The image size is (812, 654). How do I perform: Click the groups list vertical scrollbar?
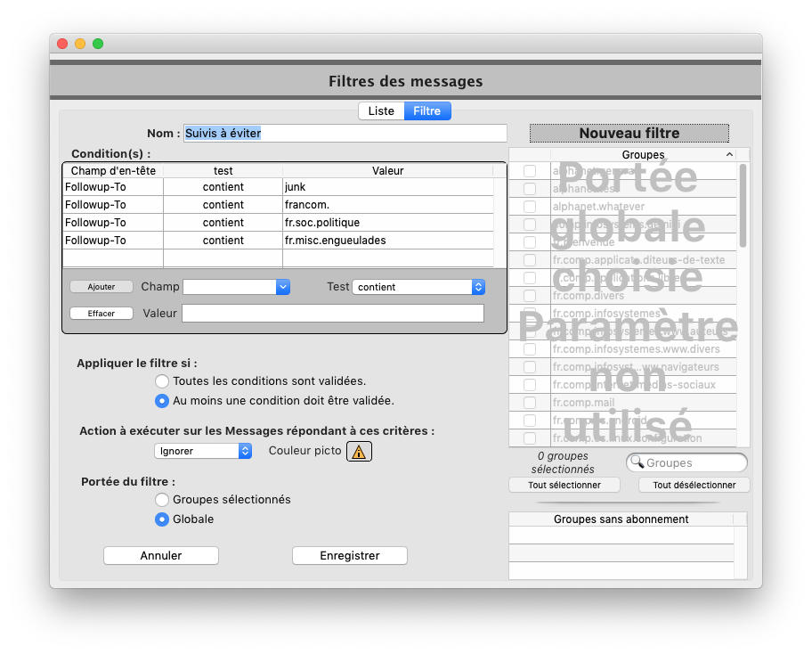[743, 205]
